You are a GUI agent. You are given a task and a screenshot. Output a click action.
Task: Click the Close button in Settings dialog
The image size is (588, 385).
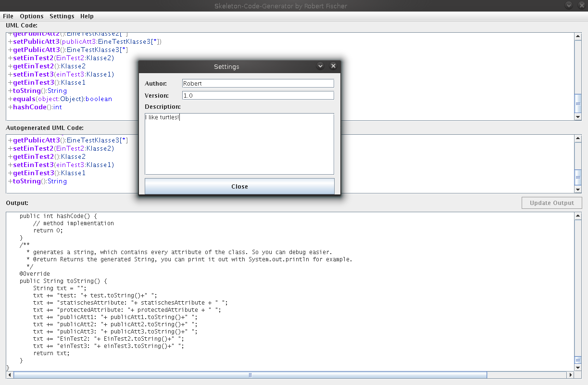[239, 186]
